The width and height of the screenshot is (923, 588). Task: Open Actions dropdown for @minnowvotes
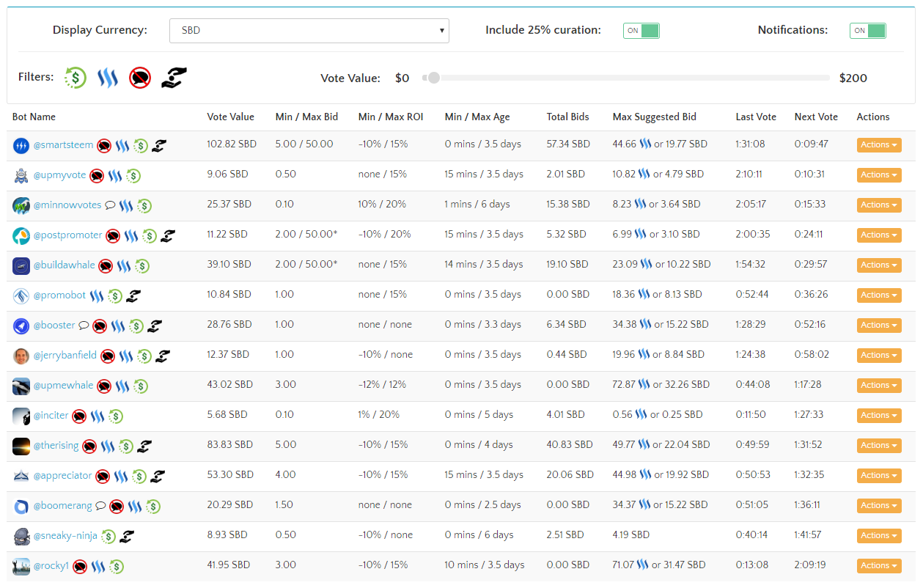(879, 205)
